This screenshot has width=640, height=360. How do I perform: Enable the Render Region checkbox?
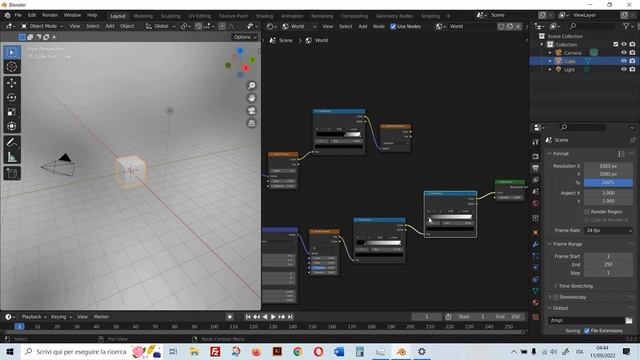(x=587, y=212)
